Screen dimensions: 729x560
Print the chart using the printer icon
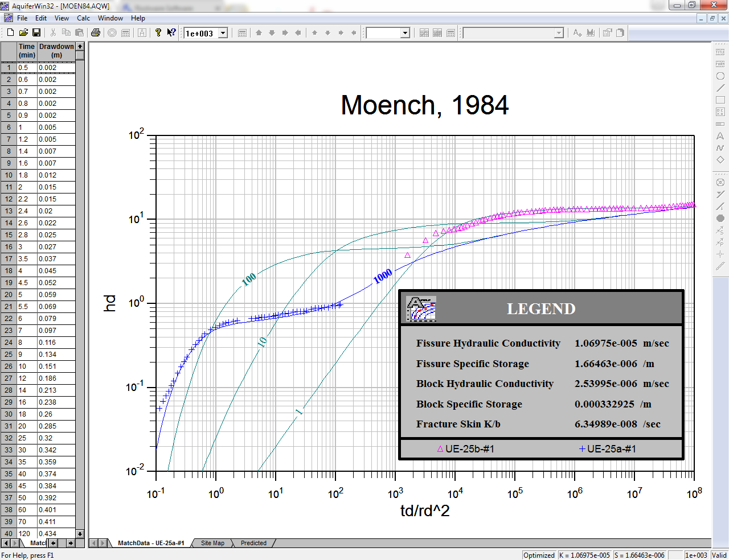pyautogui.click(x=96, y=33)
